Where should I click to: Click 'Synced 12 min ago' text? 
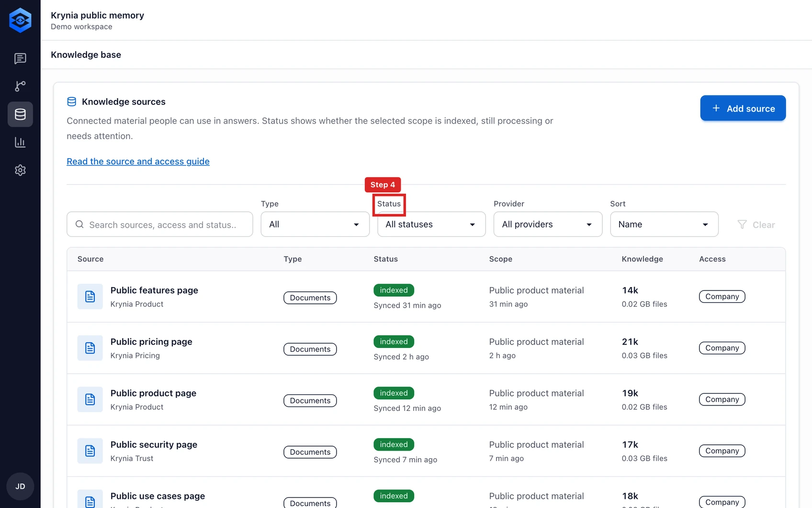coord(407,408)
